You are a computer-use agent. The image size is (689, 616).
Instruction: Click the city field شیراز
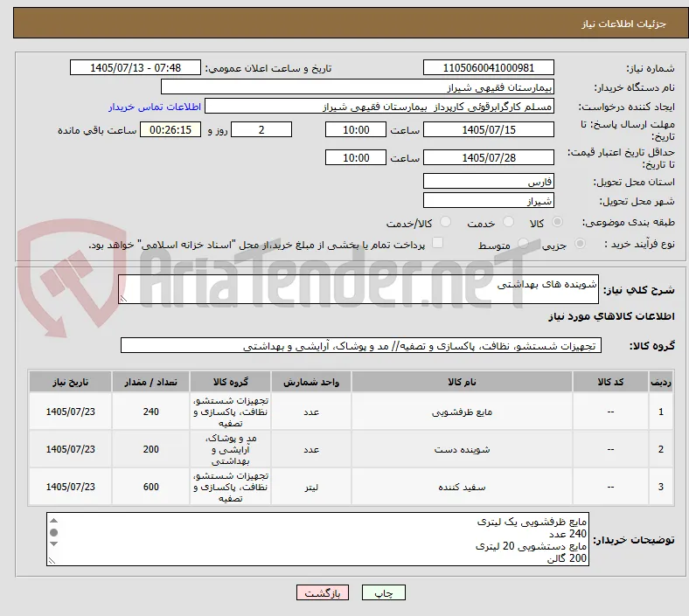pos(488,200)
